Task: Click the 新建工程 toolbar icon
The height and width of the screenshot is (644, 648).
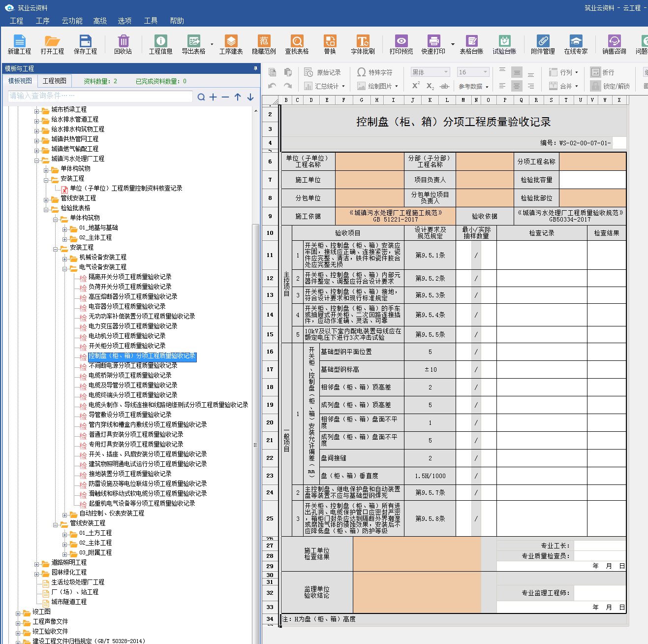Action: (19, 44)
